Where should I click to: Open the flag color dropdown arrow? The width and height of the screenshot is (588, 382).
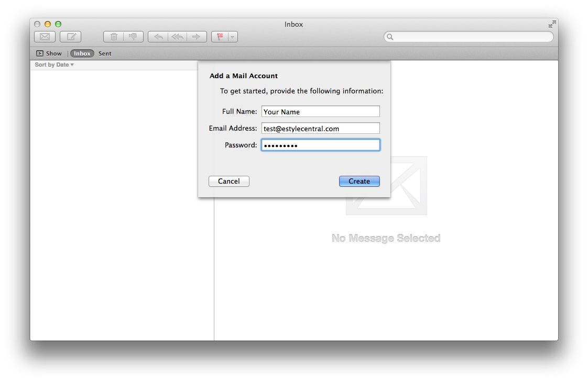[233, 37]
